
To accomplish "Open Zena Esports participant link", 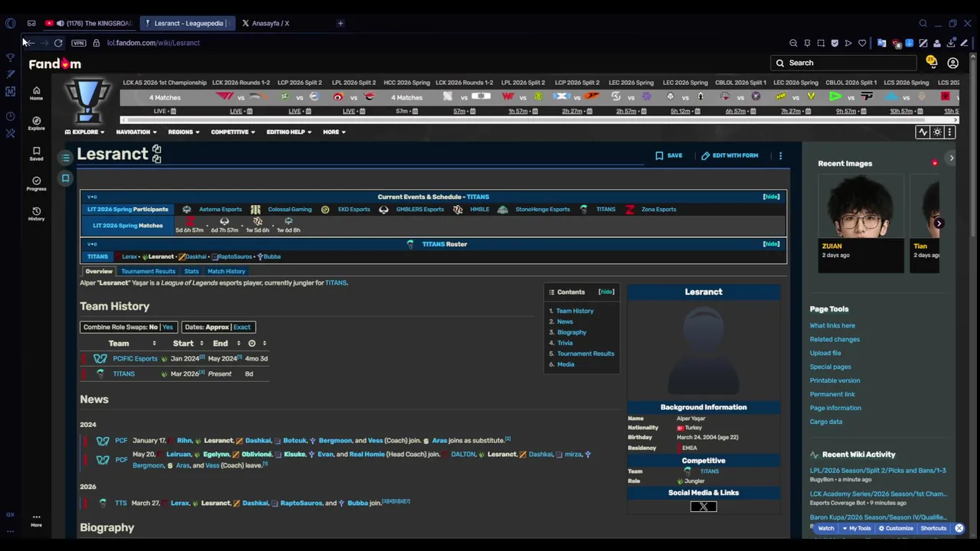I will tap(658, 209).
